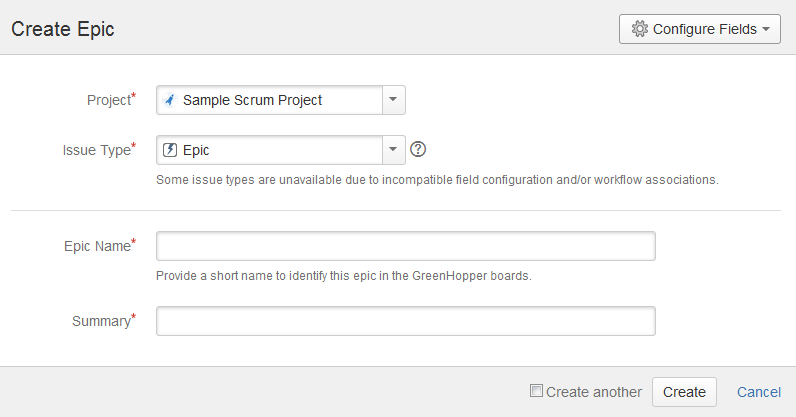Click the Sample Scrum Project avatar icon
The width and height of the screenshot is (796, 417).
click(170, 100)
